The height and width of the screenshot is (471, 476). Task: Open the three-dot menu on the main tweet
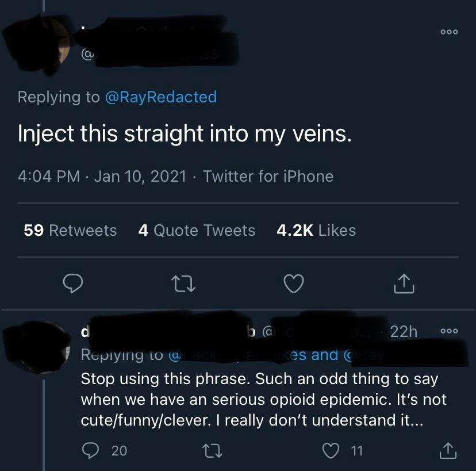(x=448, y=32)
